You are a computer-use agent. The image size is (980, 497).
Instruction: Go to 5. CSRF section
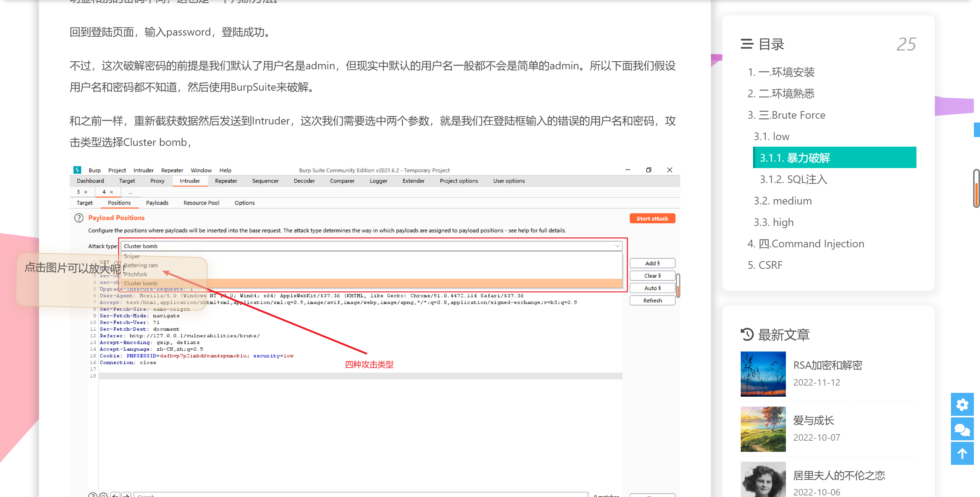point(765,265)
